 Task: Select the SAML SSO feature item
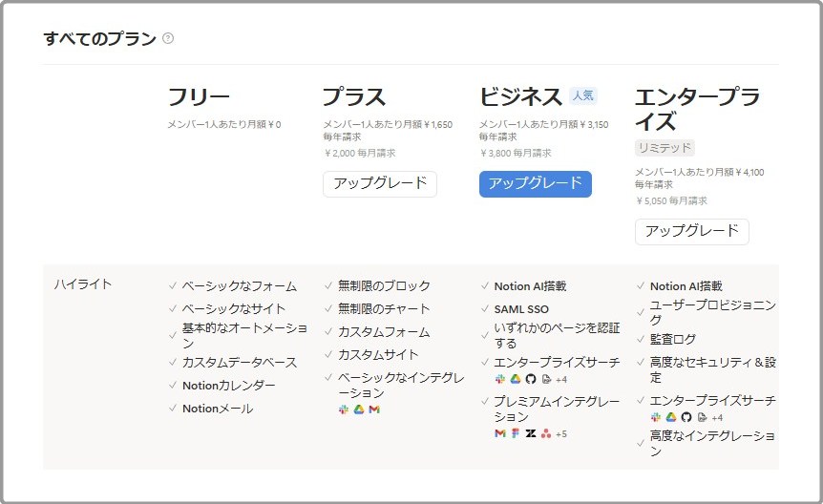520,309
